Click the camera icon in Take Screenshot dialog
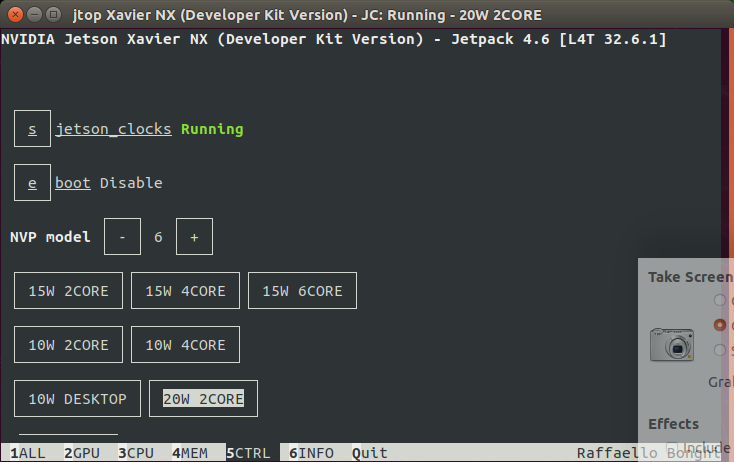The height and width of the screenshot is (462, 734). click(x=672, y=345)
